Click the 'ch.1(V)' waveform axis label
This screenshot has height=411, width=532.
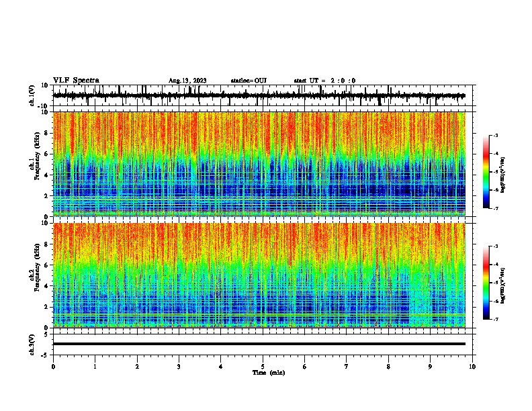[x=32, y=95]
